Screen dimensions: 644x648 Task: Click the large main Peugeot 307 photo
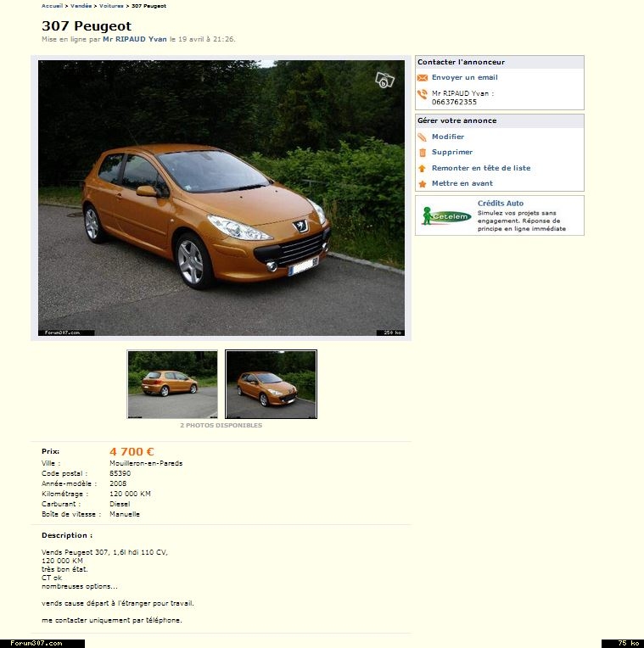tap(221, 198)
